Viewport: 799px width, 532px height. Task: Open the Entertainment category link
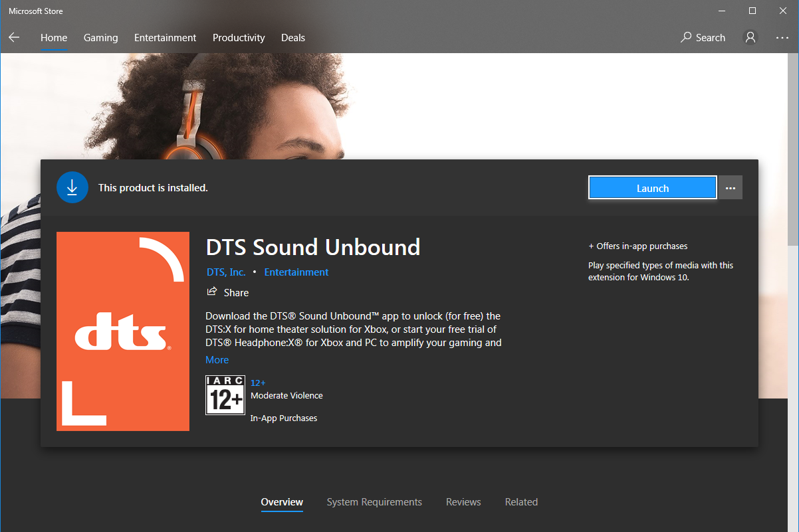pos(296,272)
